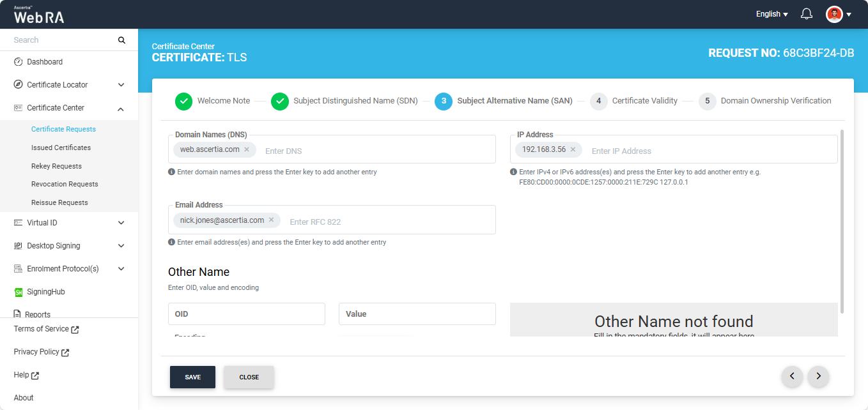
Task: Open the SigningHub sidebar item
Action: click(45, 292)
